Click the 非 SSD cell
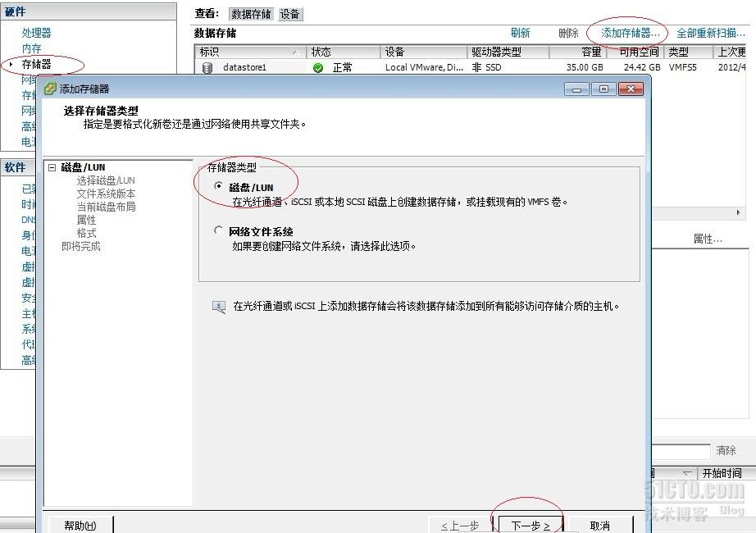Screen dimensions: 756x533 pos(486,67)
